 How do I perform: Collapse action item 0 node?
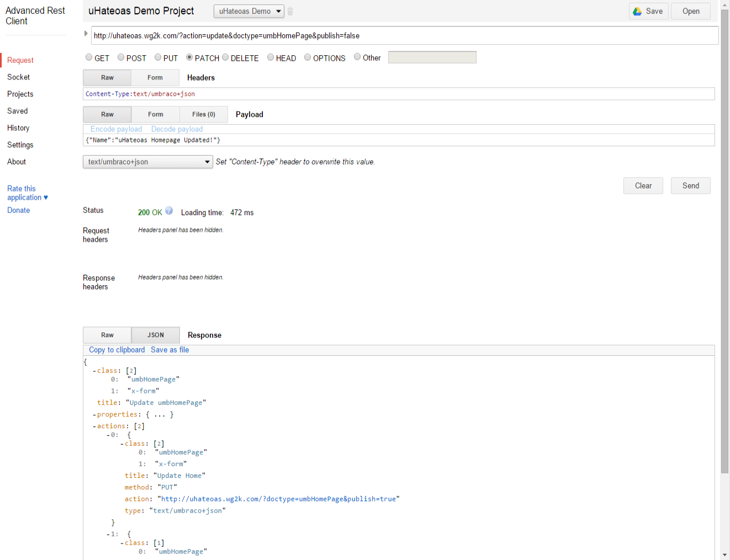(108, 435)
